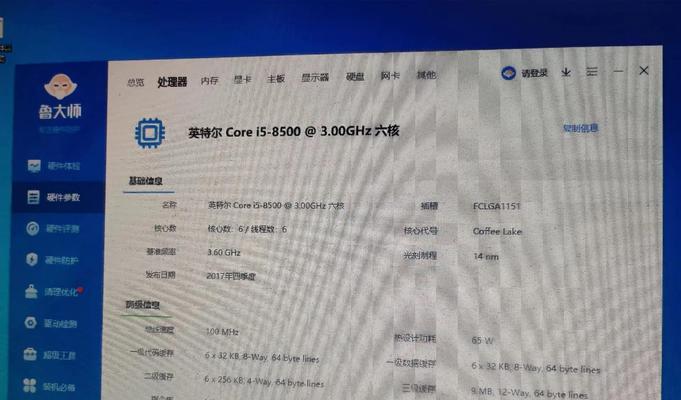Click the blue CPU chip icon
This screenshot has width=681, height=400.
point(150,133)
